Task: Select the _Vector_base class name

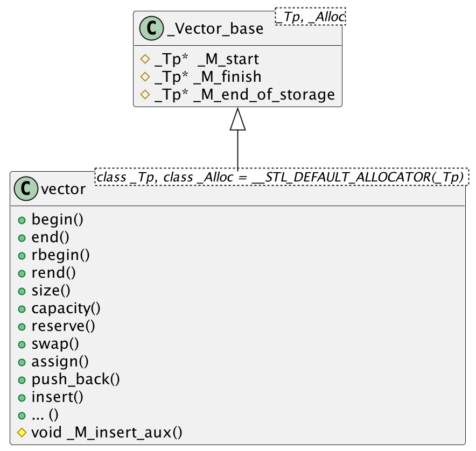Action: (215, 29)
